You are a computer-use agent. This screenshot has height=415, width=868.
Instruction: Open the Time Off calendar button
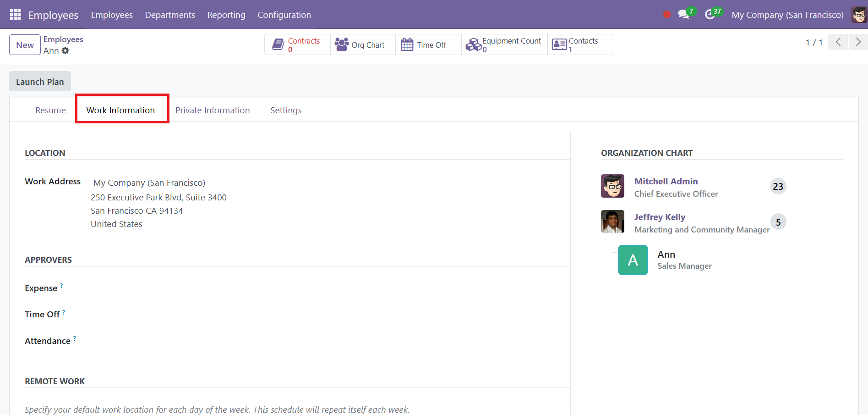coord(428,44)
